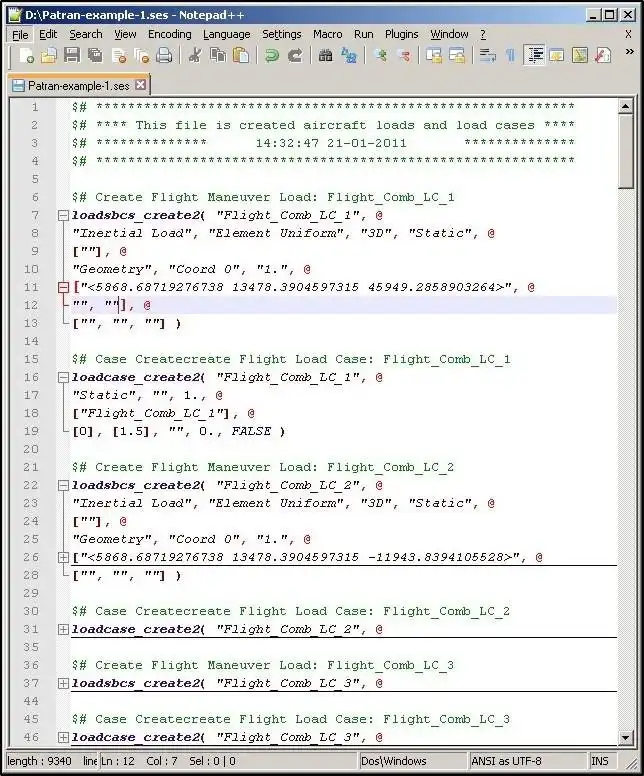Toggle INS mode in status bar
Screen dimensions: 644x776
pos(599,761)
